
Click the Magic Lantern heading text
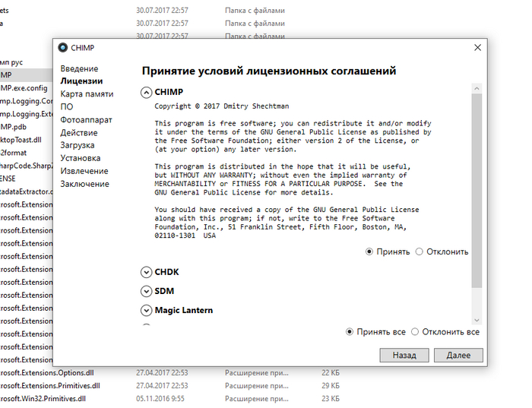(x=184, y=310)
